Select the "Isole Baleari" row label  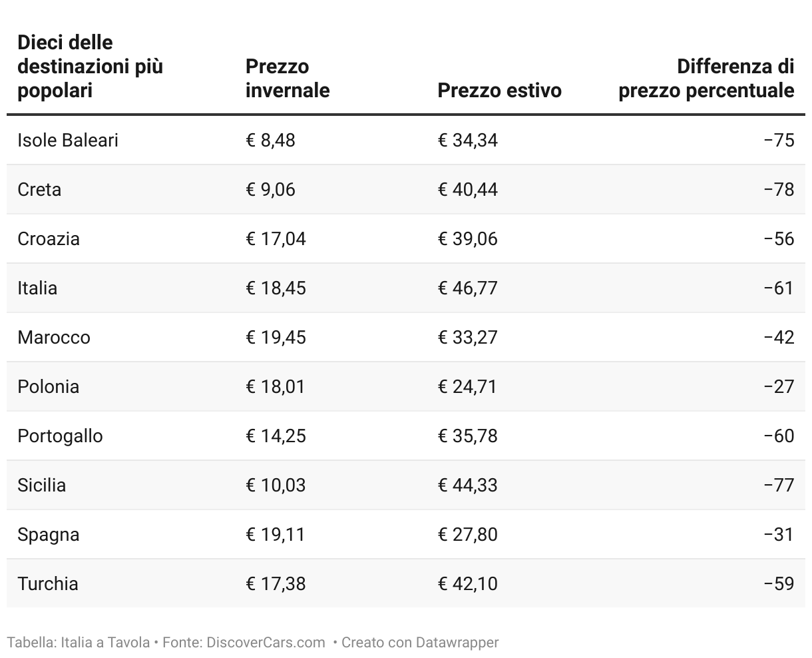tap(68, 141)
